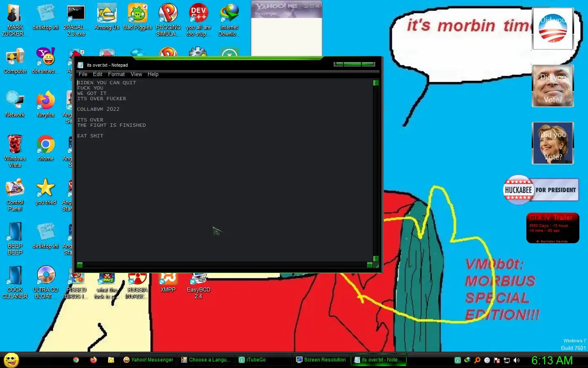Open the 'you tried' star icon
588x368 pixels.
tap(45, 192)
